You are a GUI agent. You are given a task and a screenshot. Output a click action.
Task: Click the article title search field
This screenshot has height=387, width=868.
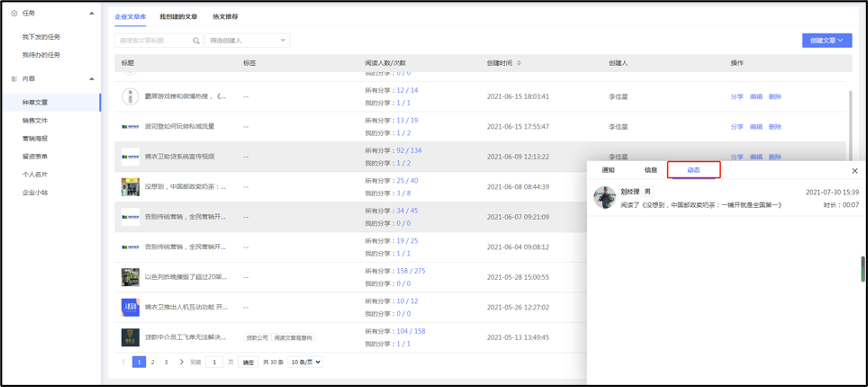159,40
